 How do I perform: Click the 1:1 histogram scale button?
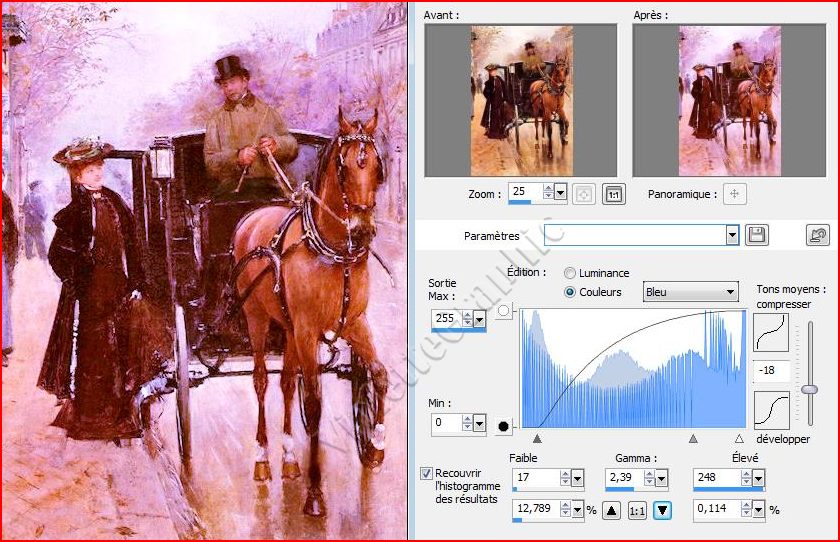pos(637,511)
